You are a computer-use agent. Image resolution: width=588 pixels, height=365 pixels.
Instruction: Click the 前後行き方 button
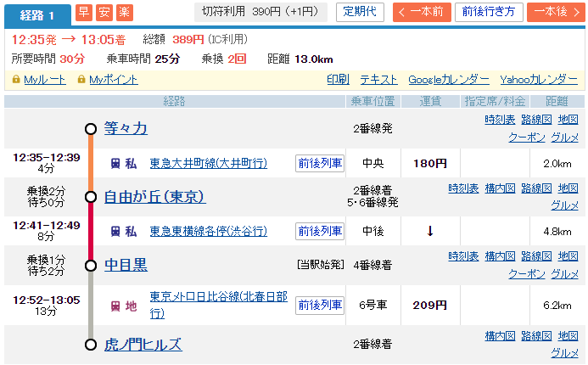[x=489, y=12]
